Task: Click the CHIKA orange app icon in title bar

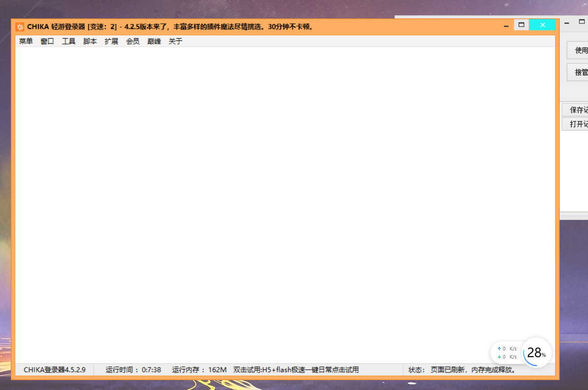Action: [20, 27]
